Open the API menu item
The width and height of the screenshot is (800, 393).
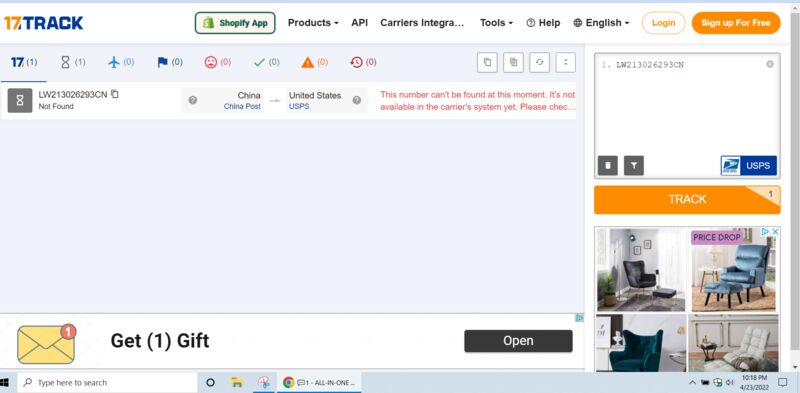[x=360, y=23]
